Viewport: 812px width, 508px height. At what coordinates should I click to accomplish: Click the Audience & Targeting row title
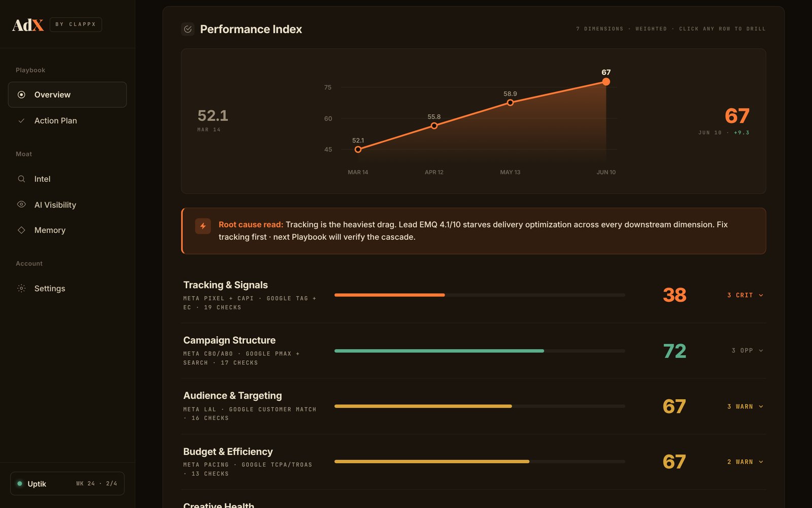(x=232, y=396)
